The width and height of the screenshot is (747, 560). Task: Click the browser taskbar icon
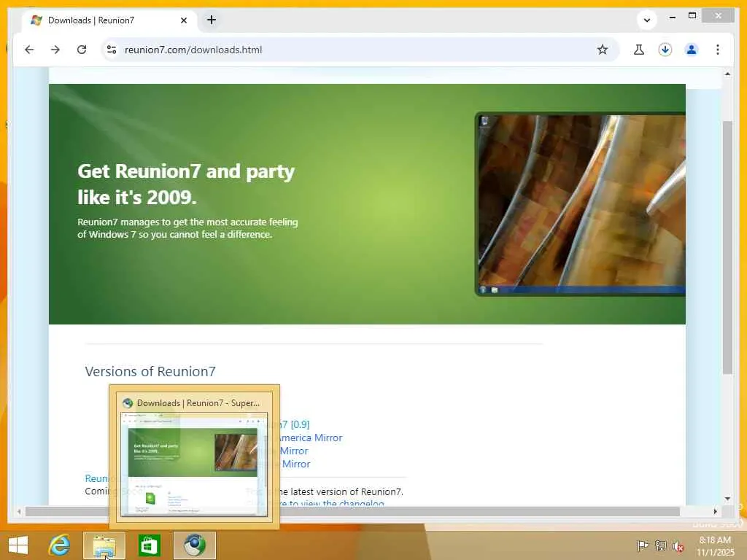click(194, 545)
